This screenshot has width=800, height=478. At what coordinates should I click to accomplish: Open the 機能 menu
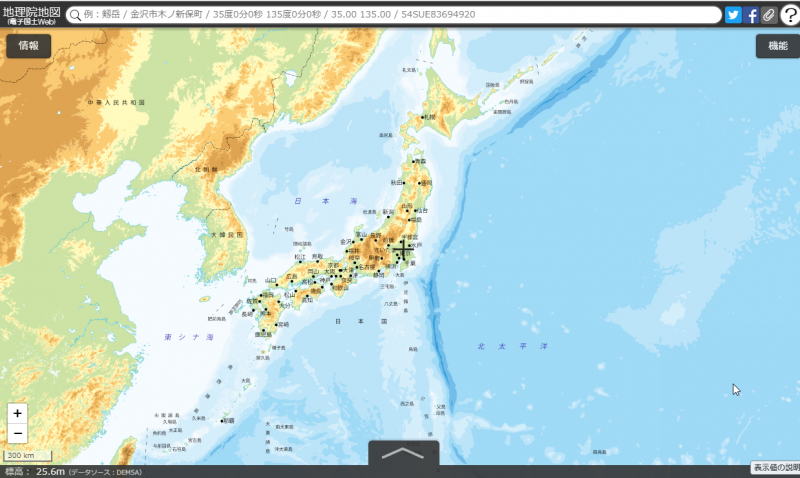coord(777,46)
